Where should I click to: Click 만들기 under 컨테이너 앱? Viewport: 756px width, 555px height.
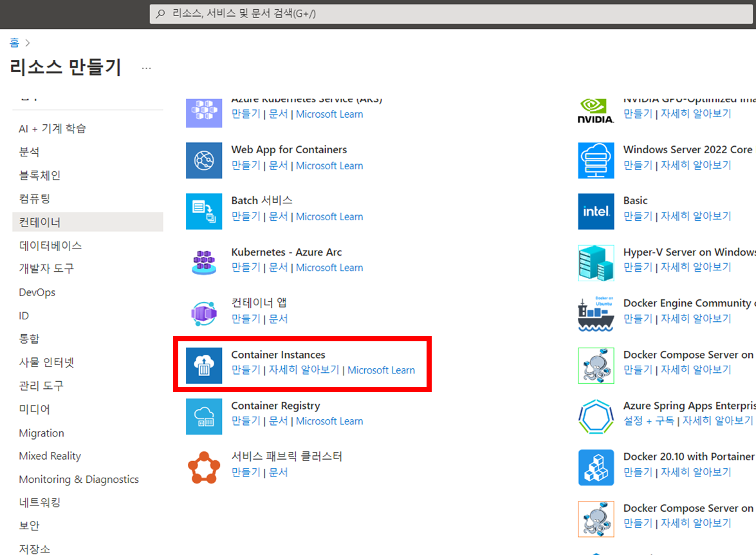pyautogui.click(x=246, y=319)
